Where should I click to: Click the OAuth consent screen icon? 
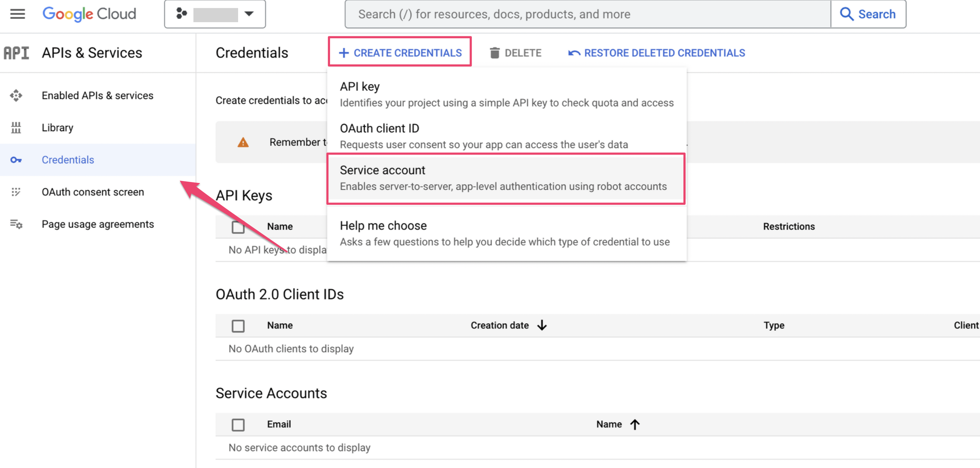click(16, 192)
